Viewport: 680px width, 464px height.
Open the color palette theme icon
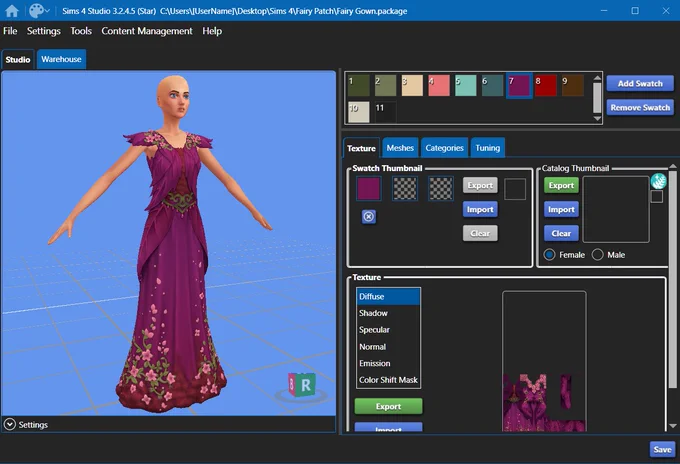coord(36,11)
